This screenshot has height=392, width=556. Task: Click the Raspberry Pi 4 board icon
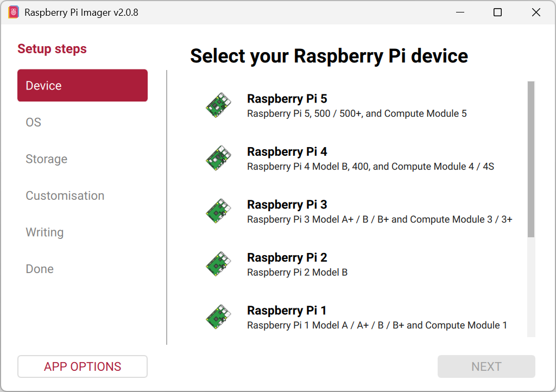coord(218,158)
